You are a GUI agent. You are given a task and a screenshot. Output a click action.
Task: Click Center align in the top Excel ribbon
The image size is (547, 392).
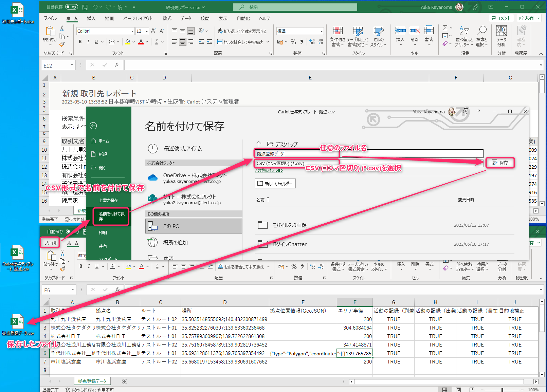[183, 42]
